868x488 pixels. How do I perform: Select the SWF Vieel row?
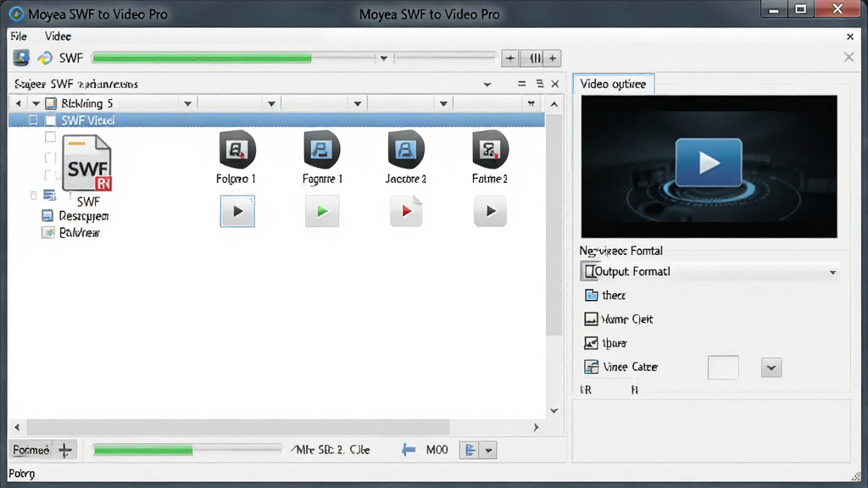click(276, 120)
